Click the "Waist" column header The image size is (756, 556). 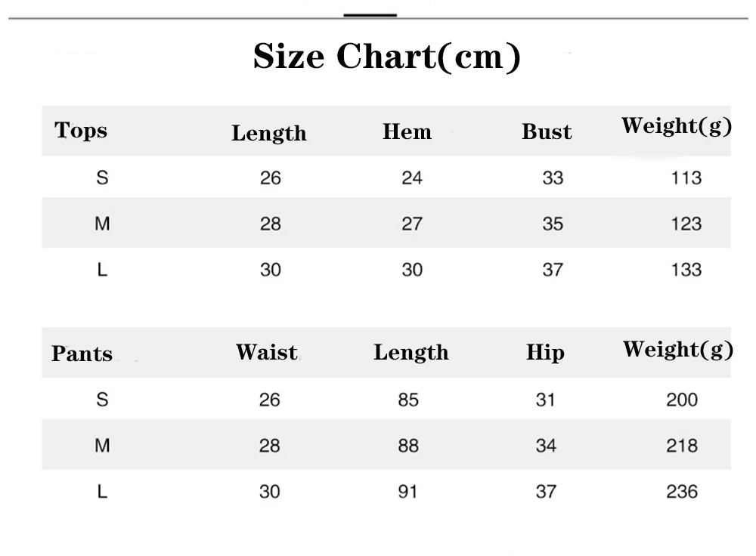click(266, 353)
